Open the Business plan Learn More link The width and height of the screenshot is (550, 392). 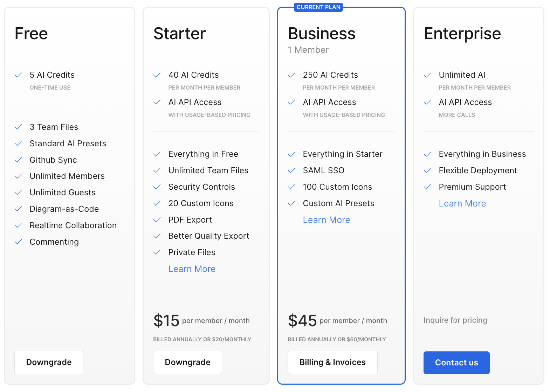pyautogui.click(x=326, y=220)
